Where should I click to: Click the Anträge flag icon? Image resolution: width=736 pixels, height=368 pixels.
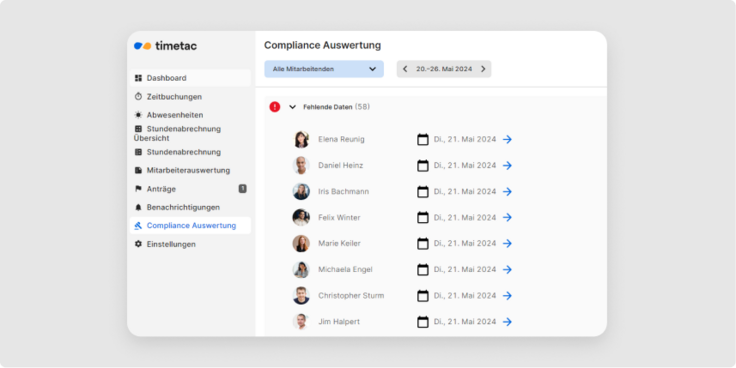point(138,189)
